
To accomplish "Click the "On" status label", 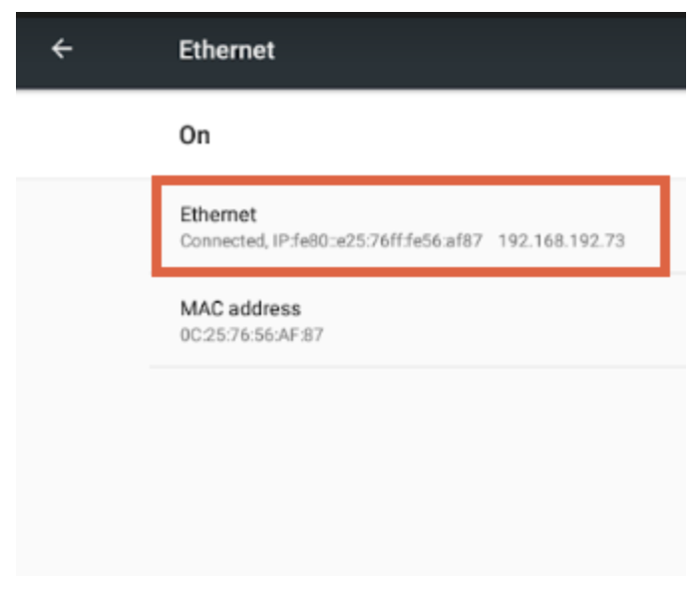I will pyautogui.click(x=194, y=135).
